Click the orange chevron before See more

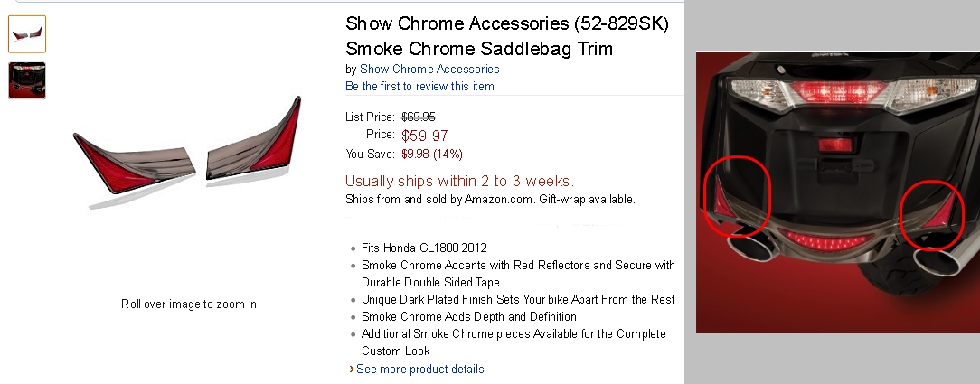click(351, 369)
